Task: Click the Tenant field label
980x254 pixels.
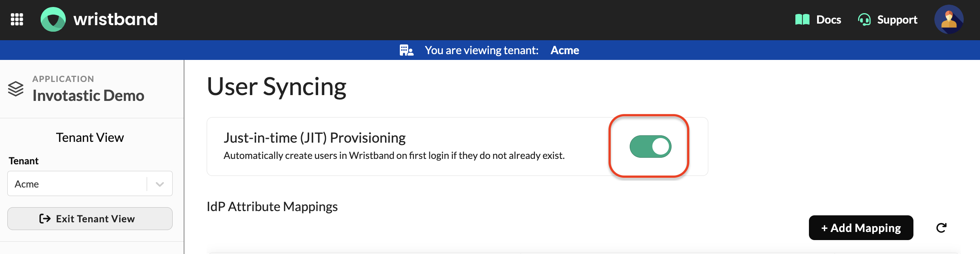Action: 24,161
